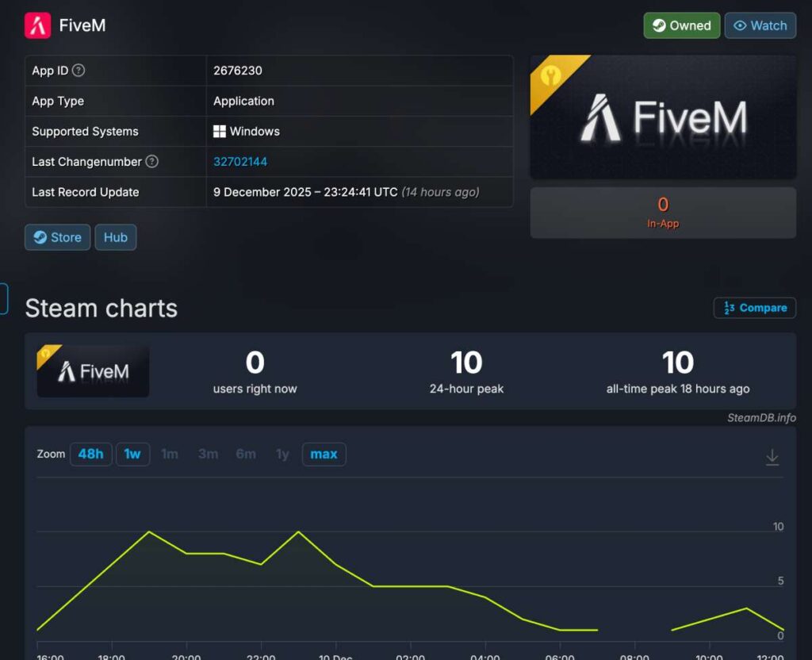Toggle the Owned status for FiveM

(681, 25)
